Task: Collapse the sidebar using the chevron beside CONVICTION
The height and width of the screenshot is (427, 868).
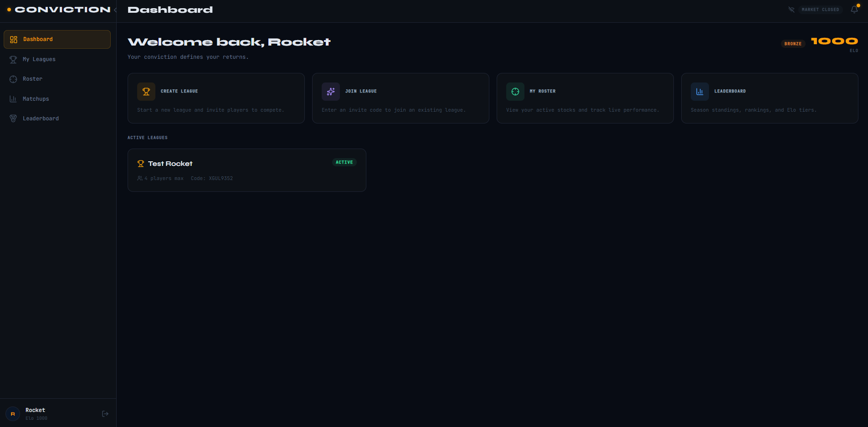Action: [115, 9]
